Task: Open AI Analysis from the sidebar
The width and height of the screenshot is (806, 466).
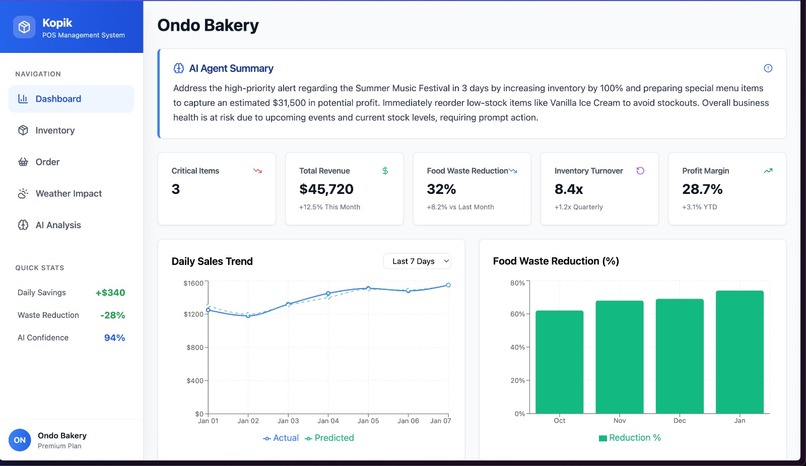Action: coord(71,225)
